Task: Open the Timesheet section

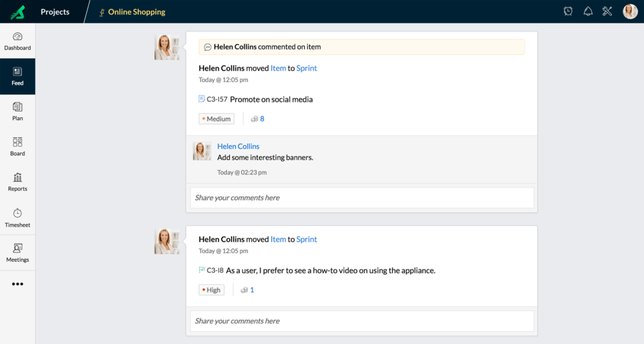Action: coord(17,218)
